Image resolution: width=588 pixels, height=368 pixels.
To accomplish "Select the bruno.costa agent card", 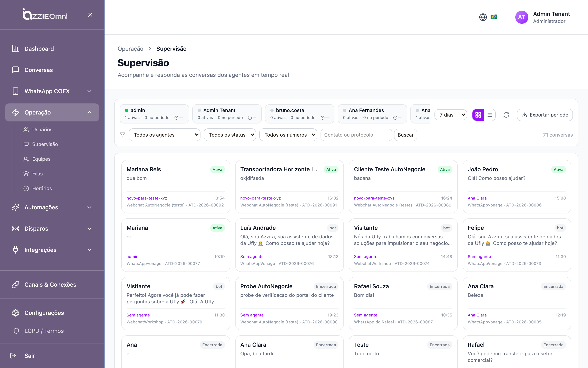I will pyautogui.click(x=300, y=114).
